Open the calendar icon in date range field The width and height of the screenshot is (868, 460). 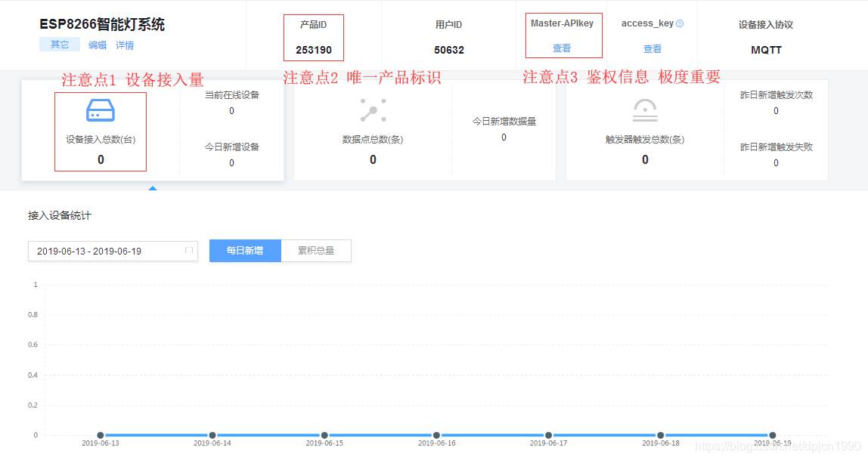[x=189, y=251]
